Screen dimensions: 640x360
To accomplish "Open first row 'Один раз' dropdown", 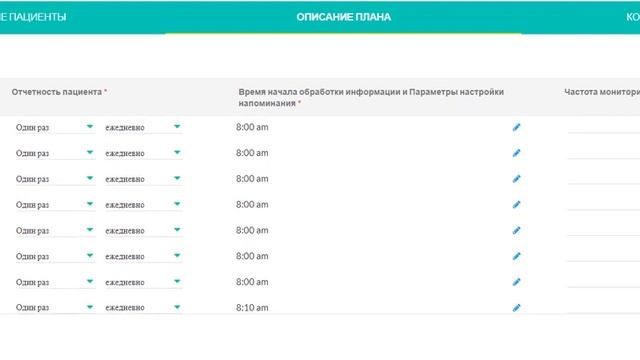I will [x=55, y=127].
